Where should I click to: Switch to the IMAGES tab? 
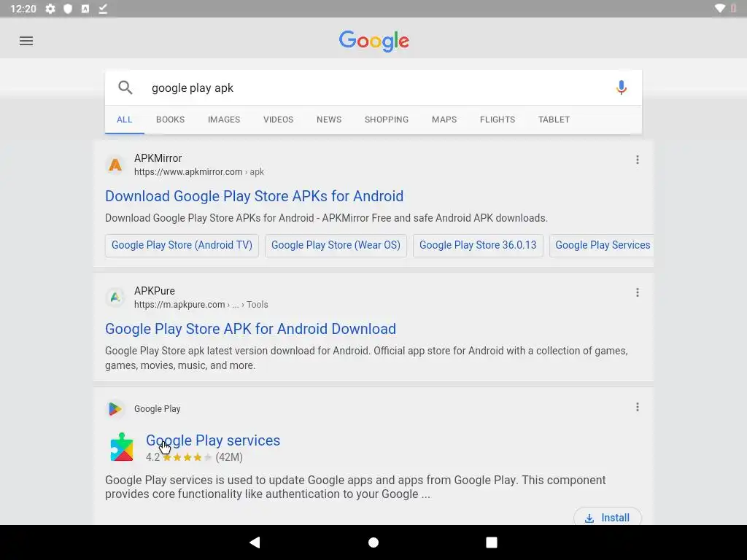pos(224,120)
